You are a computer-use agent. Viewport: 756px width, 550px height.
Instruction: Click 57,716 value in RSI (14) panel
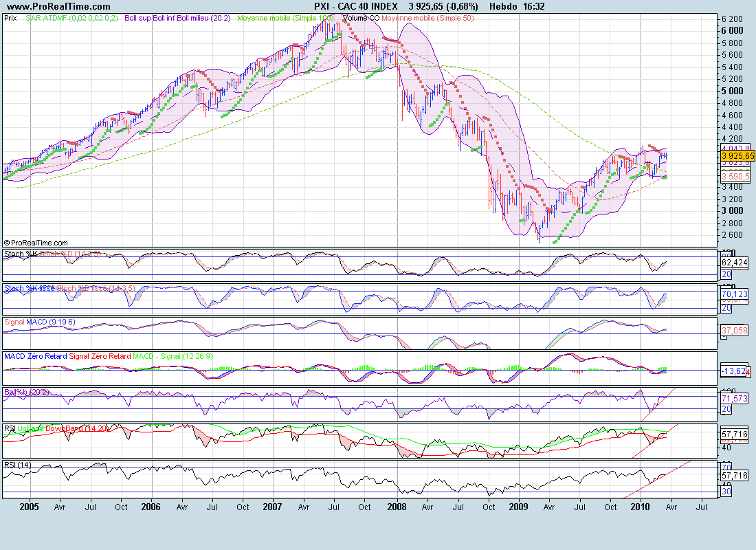735,476
